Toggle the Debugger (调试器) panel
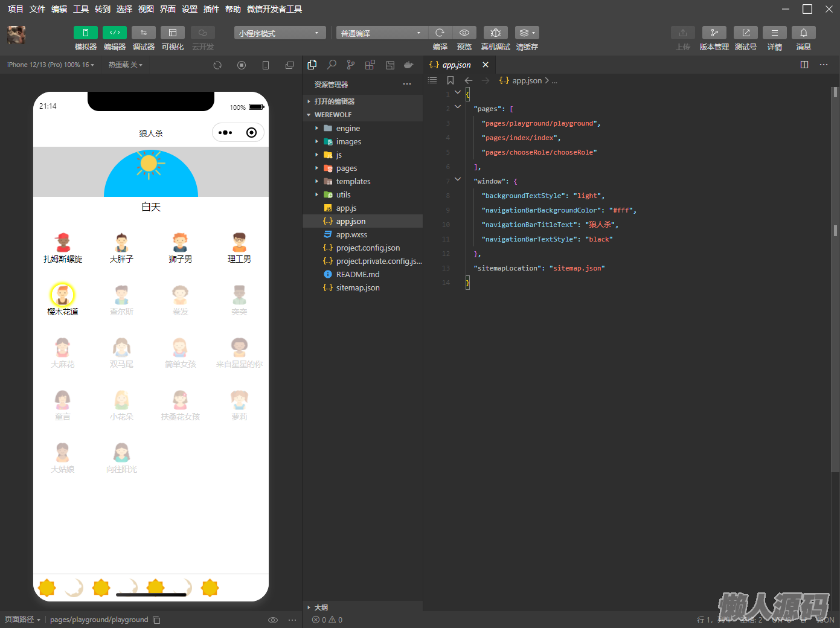 coord(144,33)
